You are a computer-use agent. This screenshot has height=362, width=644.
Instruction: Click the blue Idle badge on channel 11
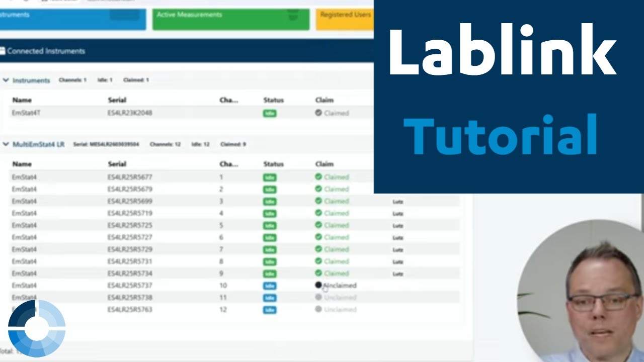[x=270, y=298]
